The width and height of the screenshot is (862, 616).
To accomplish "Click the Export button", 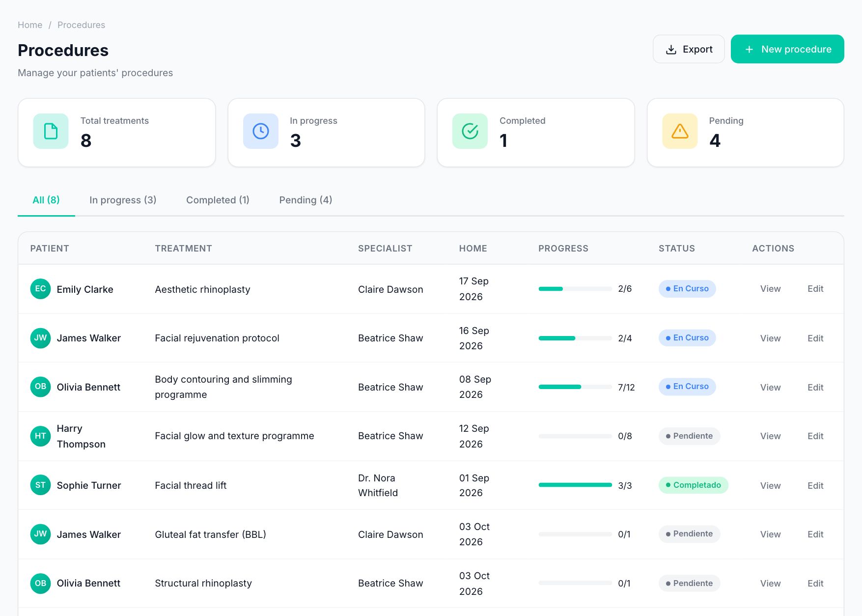I will pyautogui.click(x=689, y=49).
